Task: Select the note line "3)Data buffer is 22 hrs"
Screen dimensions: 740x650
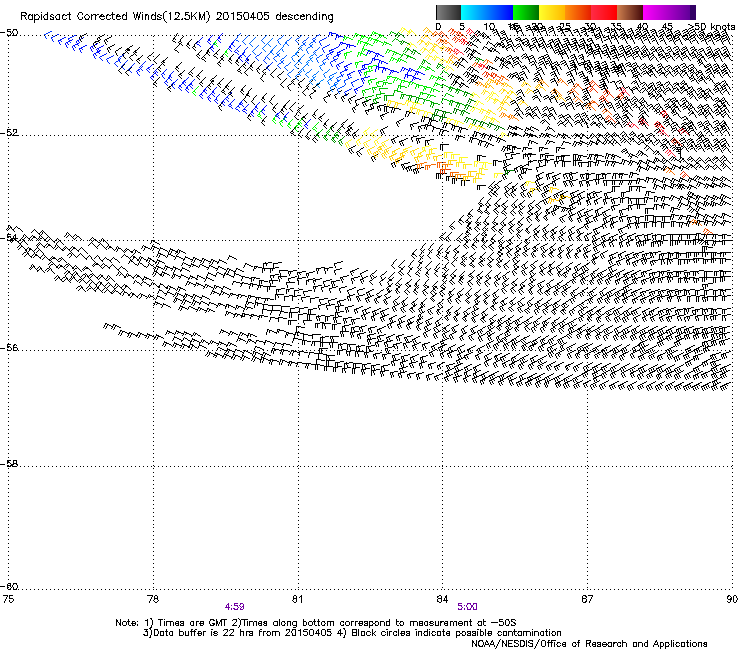Action: pyautogui.click(x=352, y=633)
